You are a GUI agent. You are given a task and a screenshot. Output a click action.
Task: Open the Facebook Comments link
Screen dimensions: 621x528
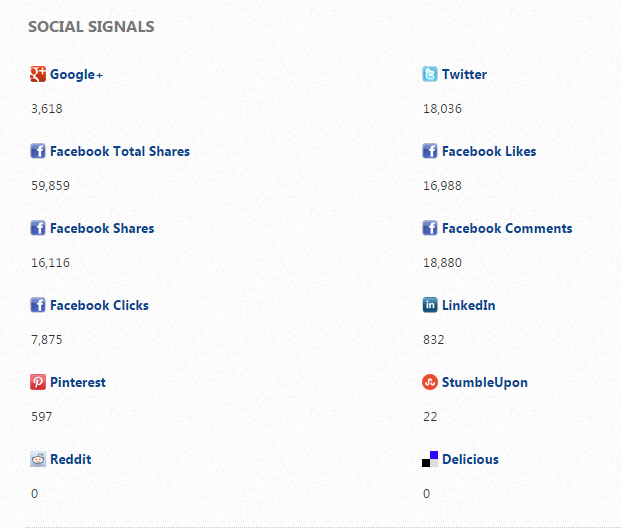click(506, 228)
